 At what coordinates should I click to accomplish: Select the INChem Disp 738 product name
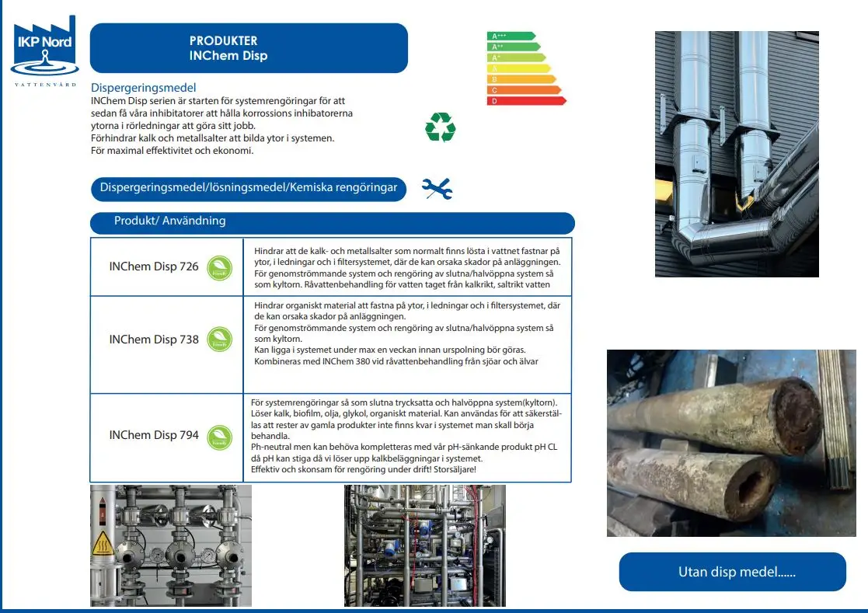(154, 340)
